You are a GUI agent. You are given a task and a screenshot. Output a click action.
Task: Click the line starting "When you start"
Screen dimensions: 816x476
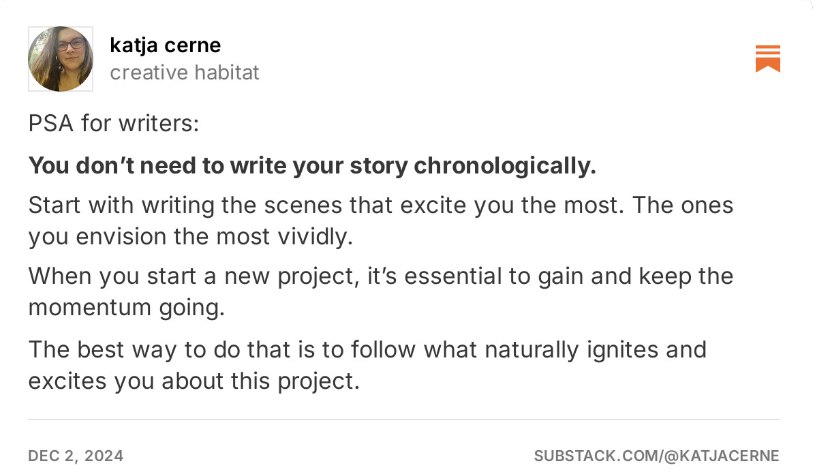[380, 275]
